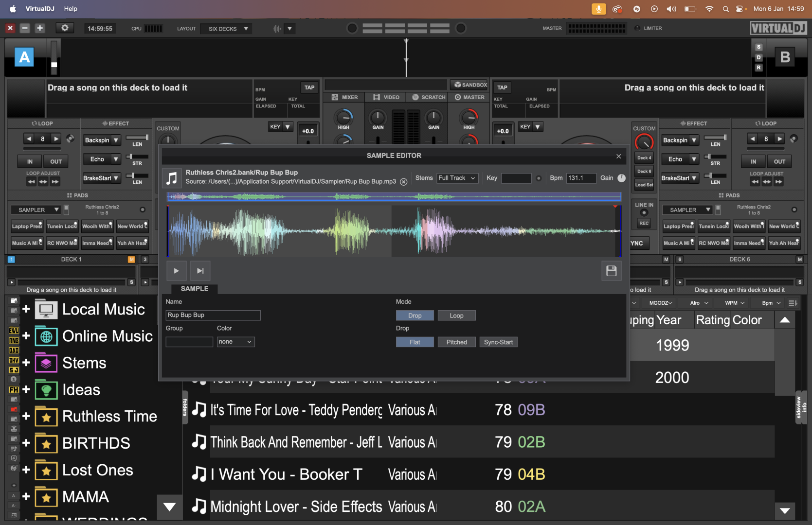
Task: Select Flat drop type
Action: coord(415,342)
